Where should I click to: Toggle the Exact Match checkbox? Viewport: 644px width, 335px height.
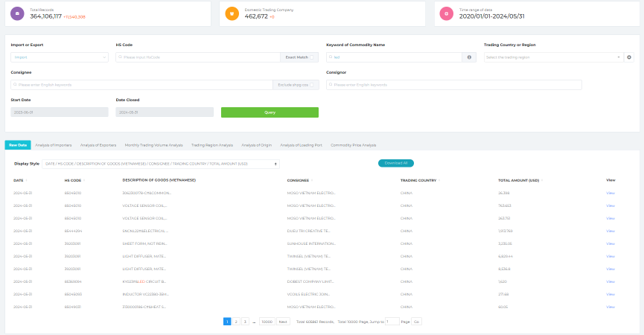(x=312, y=57)
